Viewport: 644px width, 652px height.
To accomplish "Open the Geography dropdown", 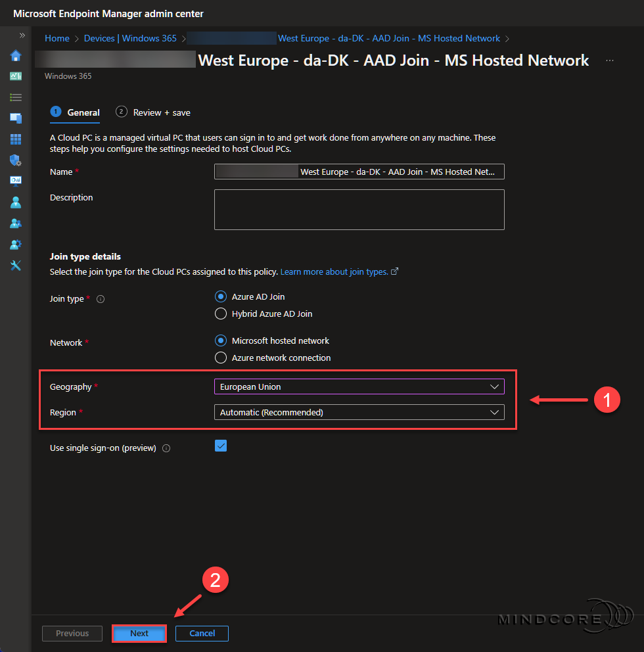I will (359, 386).
